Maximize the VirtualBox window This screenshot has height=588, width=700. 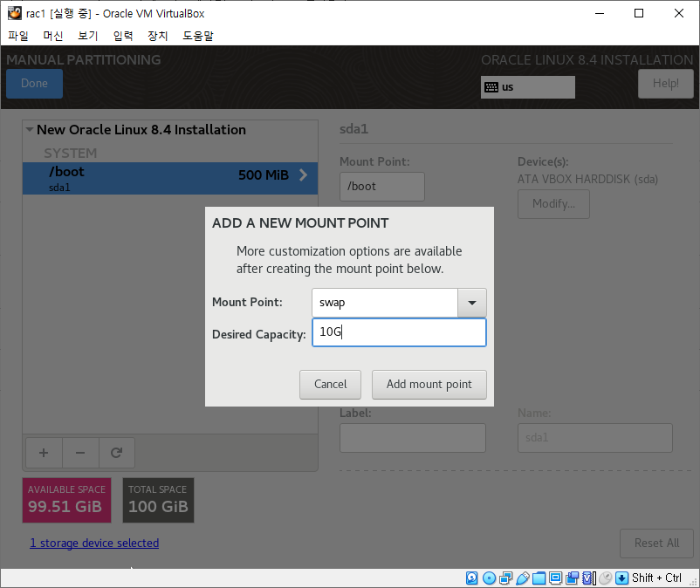click(639, 13)
